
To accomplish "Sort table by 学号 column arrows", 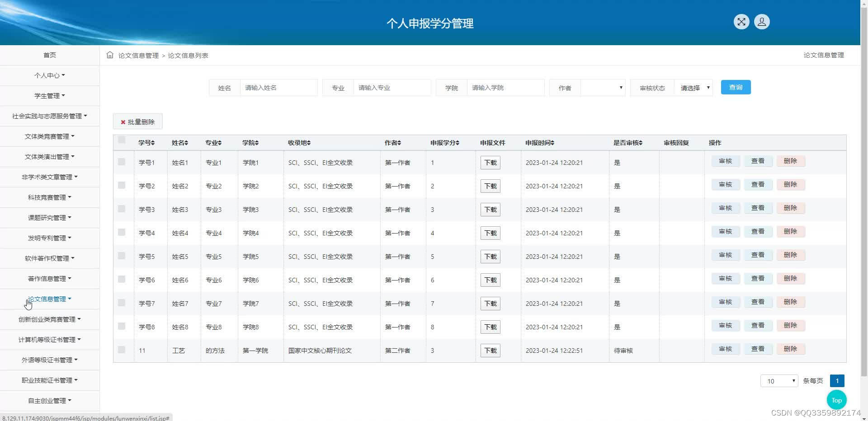I will coord(153,143).
